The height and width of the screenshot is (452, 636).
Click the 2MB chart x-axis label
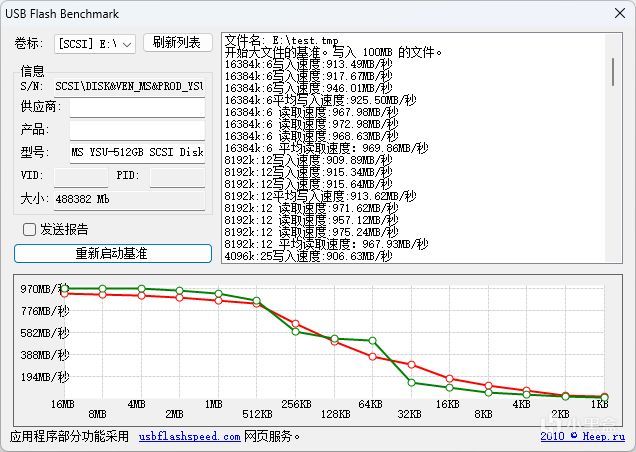[x=174, y=414]
